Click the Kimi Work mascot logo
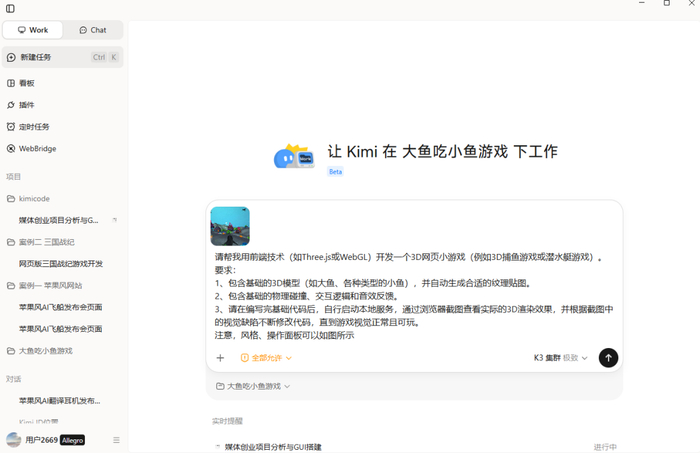Viewport: 700px width, 453px height. click(294, 156)
